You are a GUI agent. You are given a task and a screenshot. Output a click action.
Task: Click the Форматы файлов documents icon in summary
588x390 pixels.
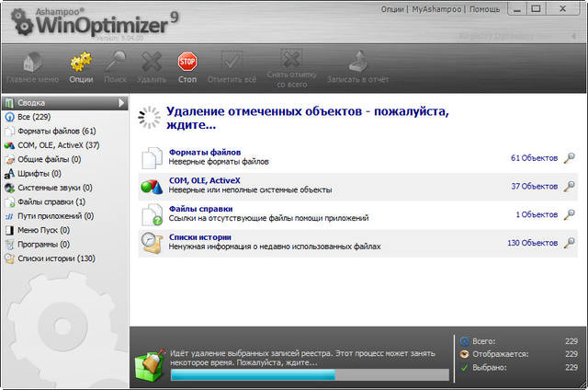(x=152, y=157)
